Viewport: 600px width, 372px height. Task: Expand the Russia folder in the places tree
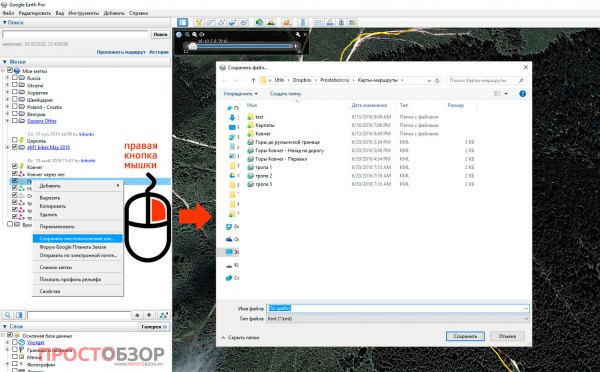[x=7, y=78]
